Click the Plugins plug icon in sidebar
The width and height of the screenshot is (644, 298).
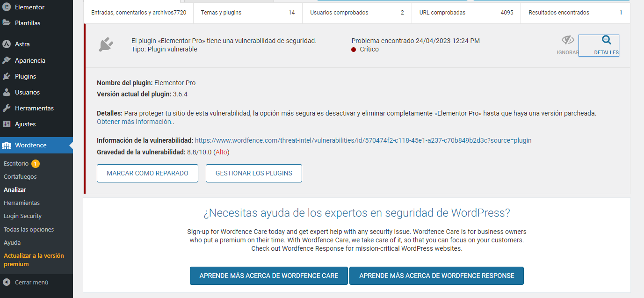point(7,76)
